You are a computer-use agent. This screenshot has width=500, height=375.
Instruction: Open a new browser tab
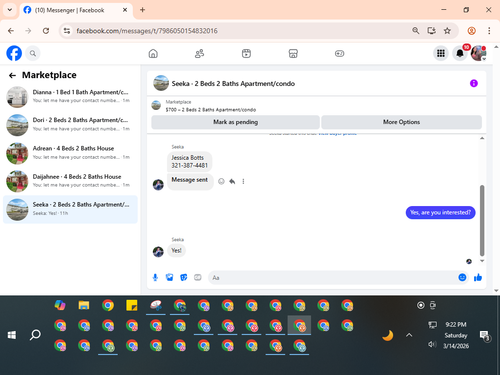[142, 10]
